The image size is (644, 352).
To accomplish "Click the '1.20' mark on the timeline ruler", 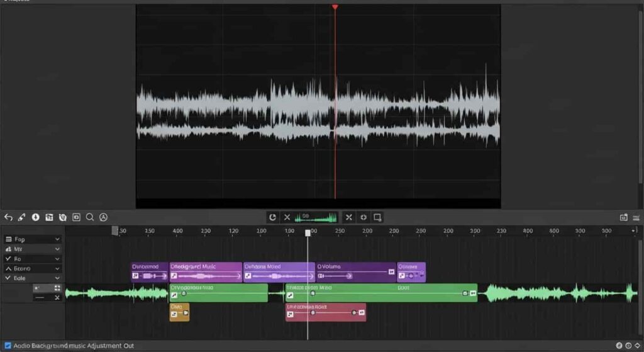I will click(233, 231).
